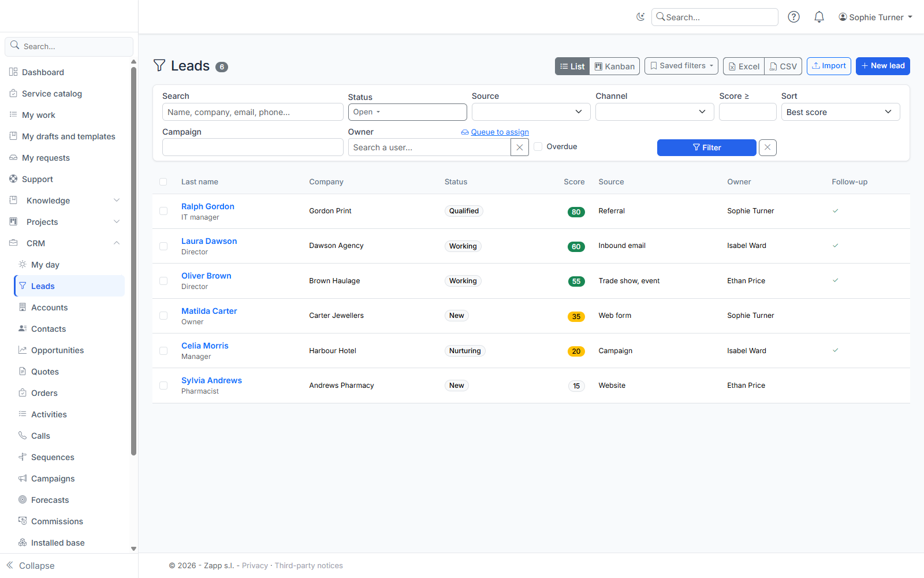Click Campaigns megaphone icon

click(23, 479)
